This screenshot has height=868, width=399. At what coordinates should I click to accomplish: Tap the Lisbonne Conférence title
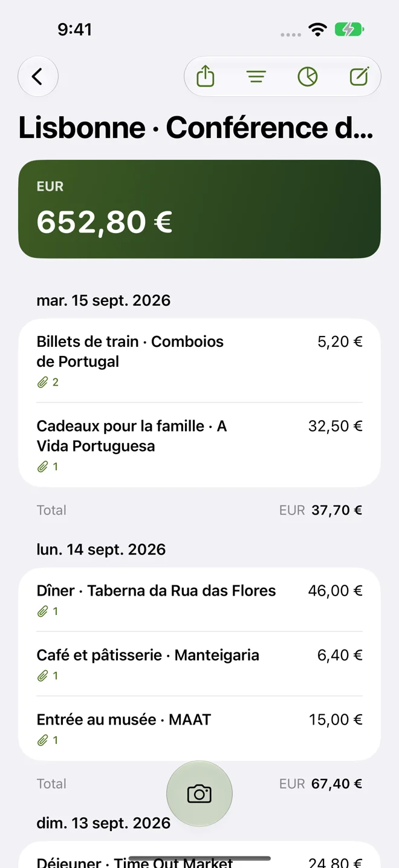click(x=196, y=128)
